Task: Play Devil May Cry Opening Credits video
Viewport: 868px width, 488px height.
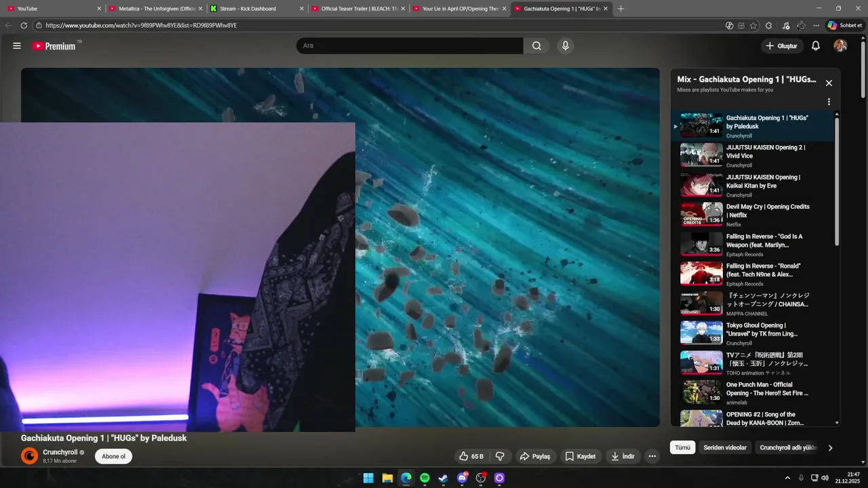Action: point(753,215)
